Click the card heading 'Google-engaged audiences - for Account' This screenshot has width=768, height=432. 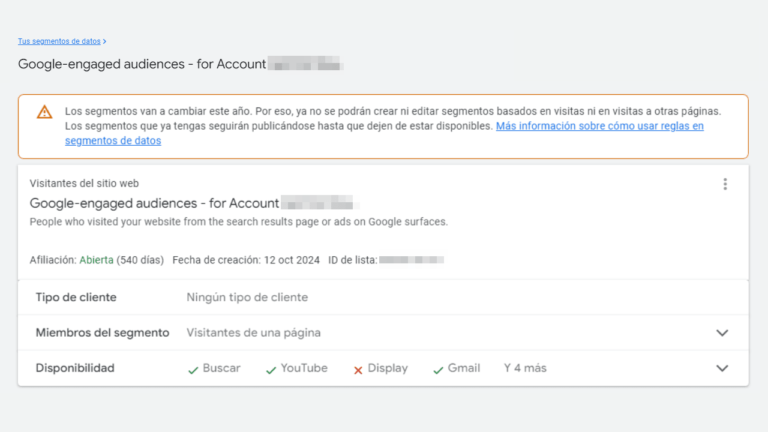[154, 203]
